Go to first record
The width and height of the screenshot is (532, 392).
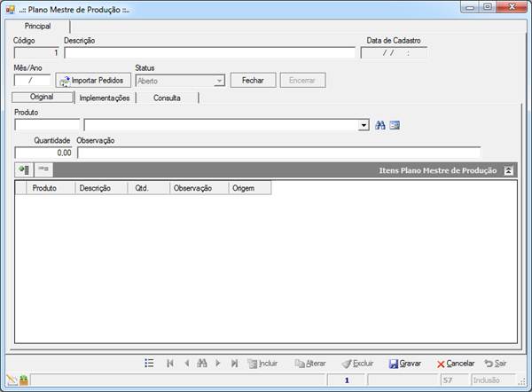[170, 363]
